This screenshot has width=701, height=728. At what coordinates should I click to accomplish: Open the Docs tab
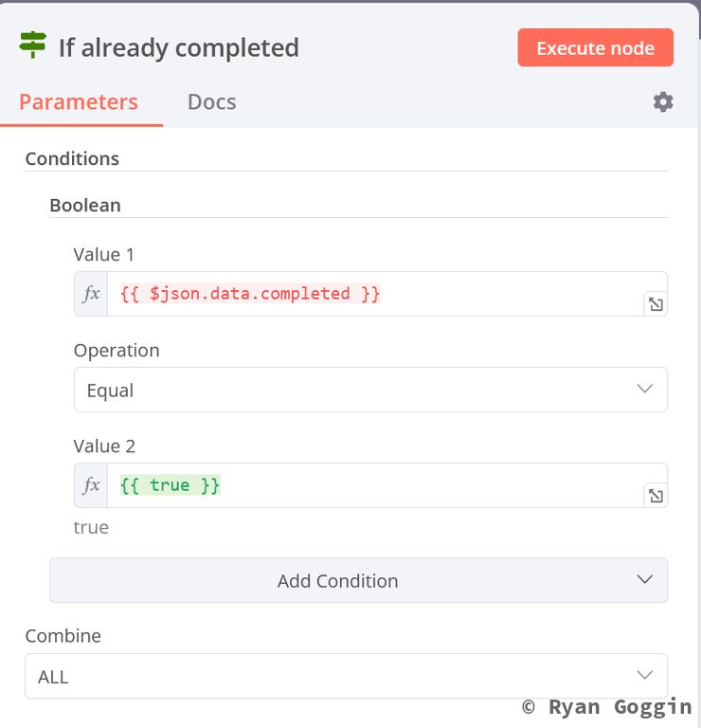[x=211, y=102]
